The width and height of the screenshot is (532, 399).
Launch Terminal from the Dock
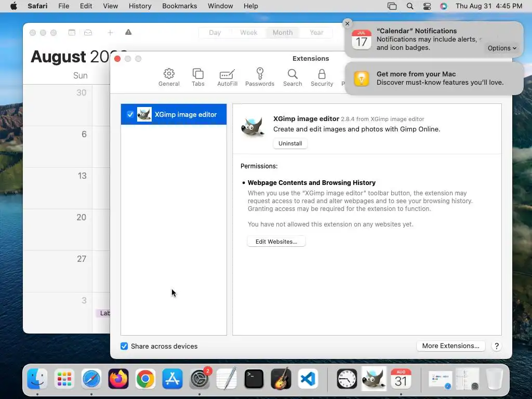(x=254, y=379)
